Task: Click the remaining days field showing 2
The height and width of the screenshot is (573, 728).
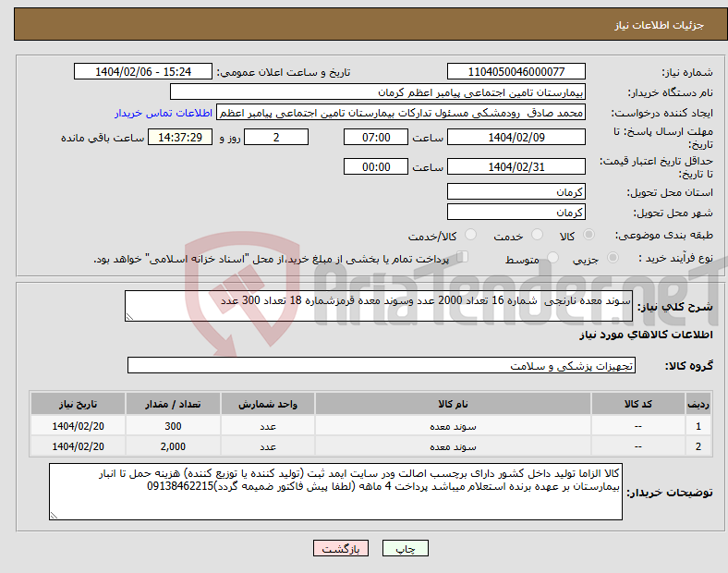Action: pos(276,138)
